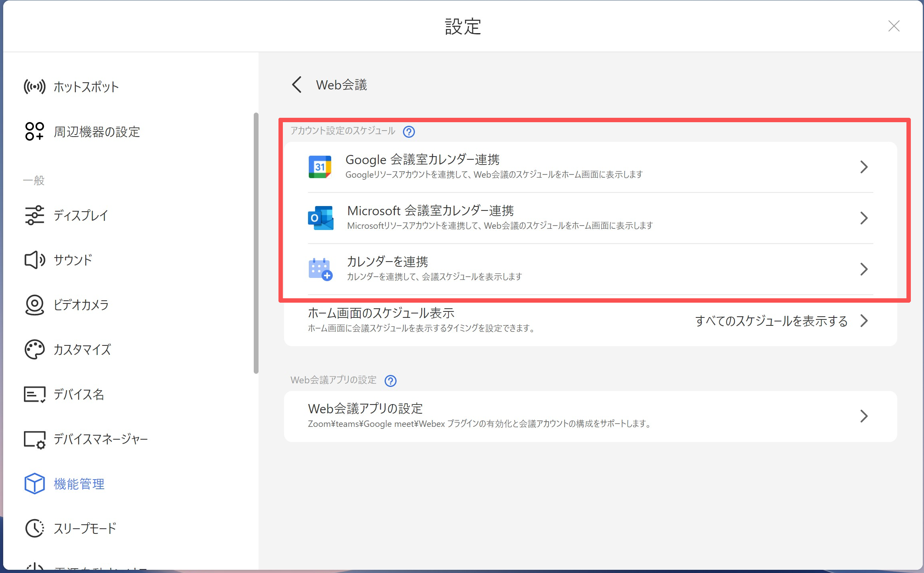Switch to ディスプレイ settings
Screen dimensions: 924x573
(81, 216)
